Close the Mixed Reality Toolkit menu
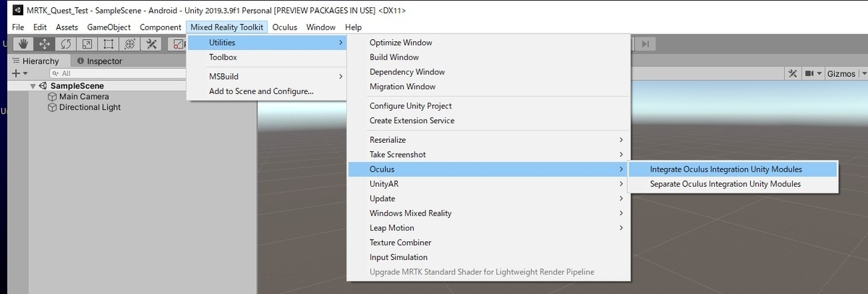This screenshot has width=868, height=294. pyautogui.click(x=228, y=27)
